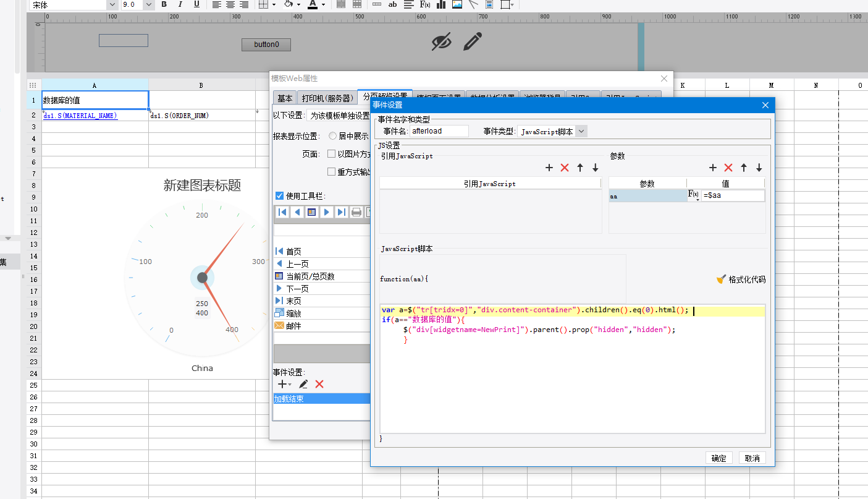Viewport: 868px width, 499px height.
Task: Align cell text right
Action: tap(244, 4)
